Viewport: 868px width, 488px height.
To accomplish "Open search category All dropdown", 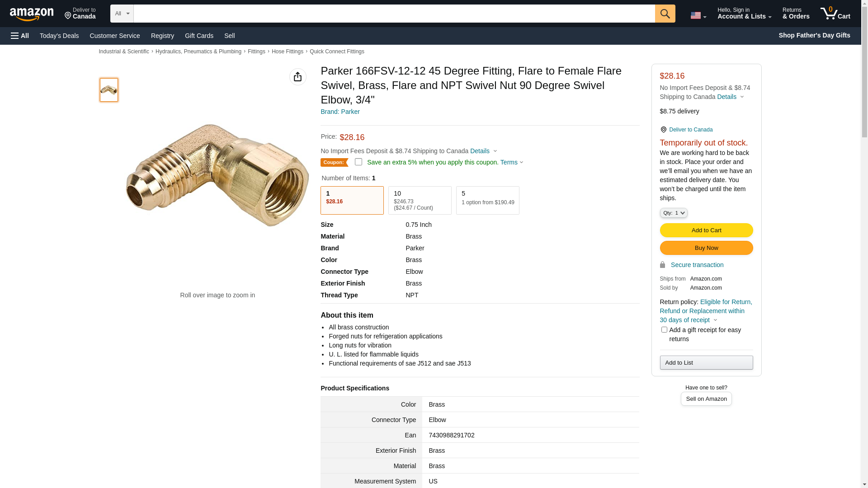I will click(122, 14).
